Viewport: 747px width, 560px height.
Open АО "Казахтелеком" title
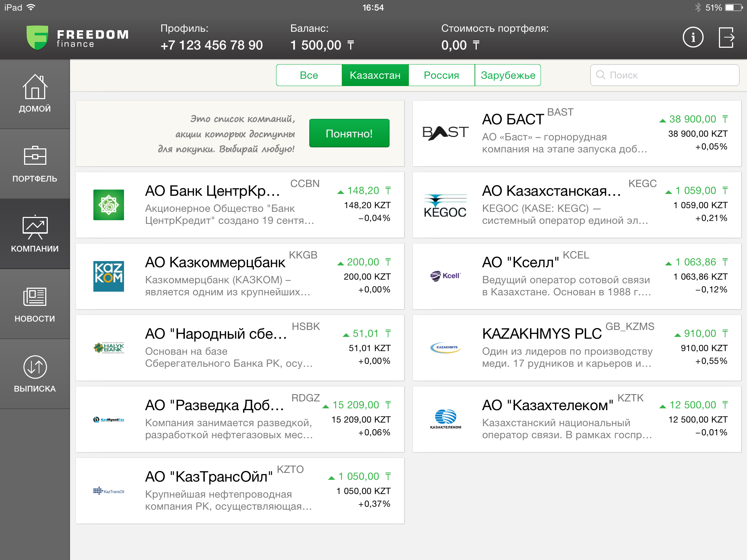coord(547,405)
